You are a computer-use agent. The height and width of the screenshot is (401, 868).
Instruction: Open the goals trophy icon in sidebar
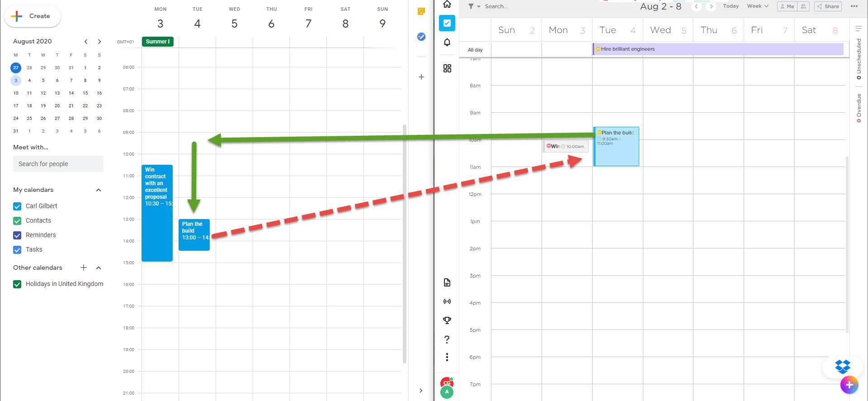(447, 320)
